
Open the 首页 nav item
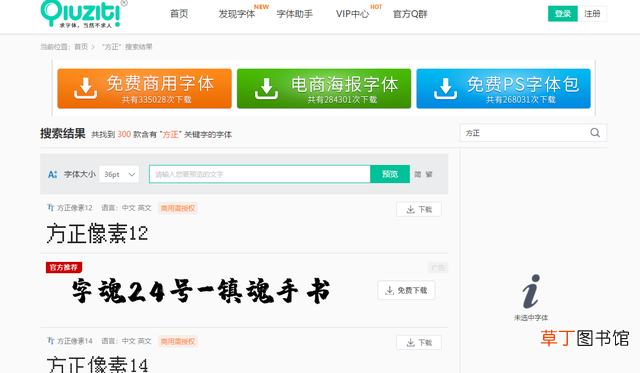[179, 14]
